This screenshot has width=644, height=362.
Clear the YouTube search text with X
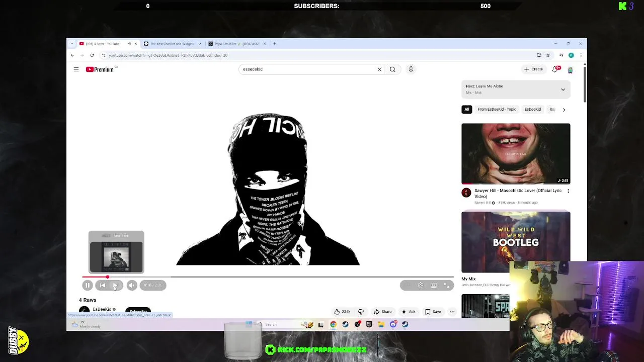point(379,69)
